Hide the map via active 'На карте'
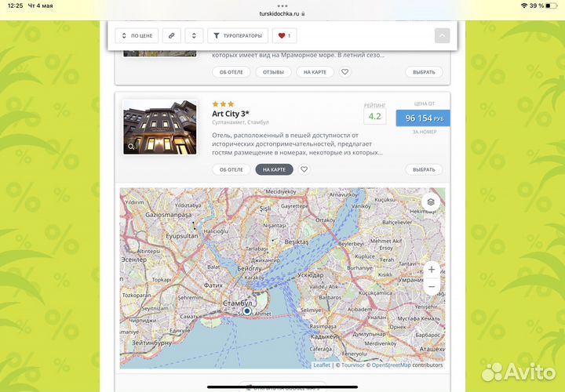The width and height of the screenshot is (565, 392). [x=274, y=169]
